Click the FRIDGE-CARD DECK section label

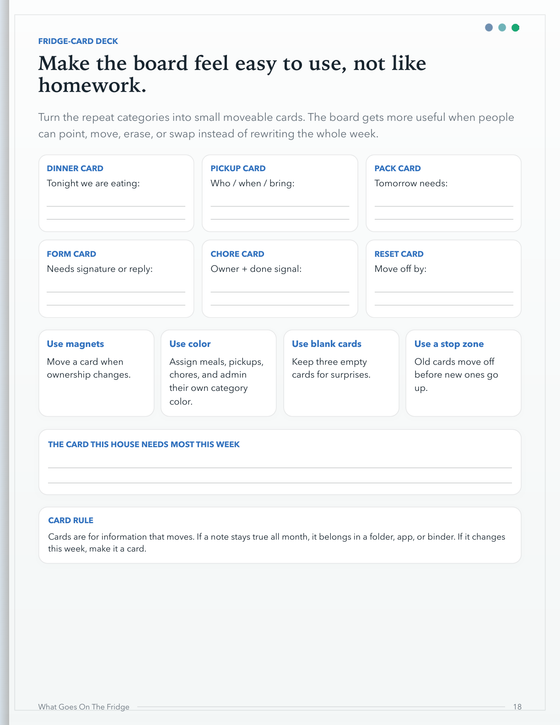point(78,41)
